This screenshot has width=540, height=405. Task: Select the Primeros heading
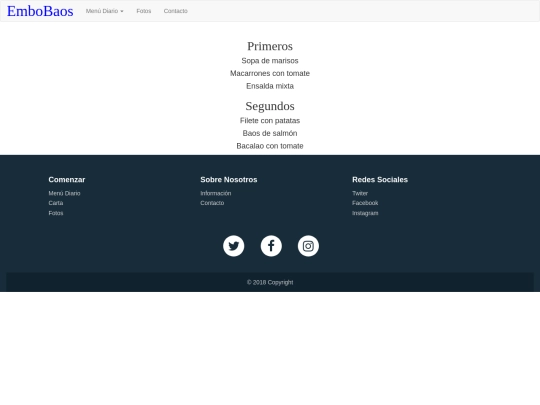click(x=270, y=46)
